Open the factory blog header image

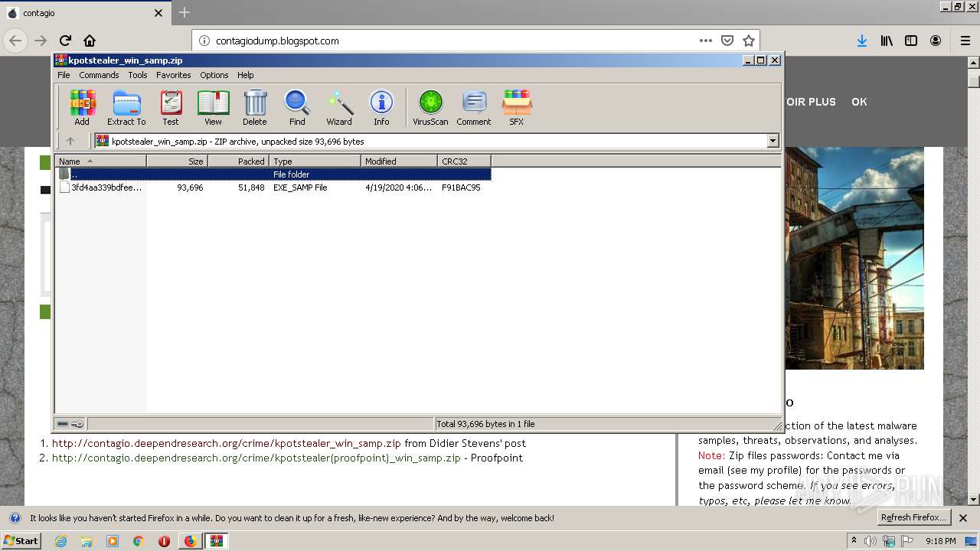click(854, 258)
